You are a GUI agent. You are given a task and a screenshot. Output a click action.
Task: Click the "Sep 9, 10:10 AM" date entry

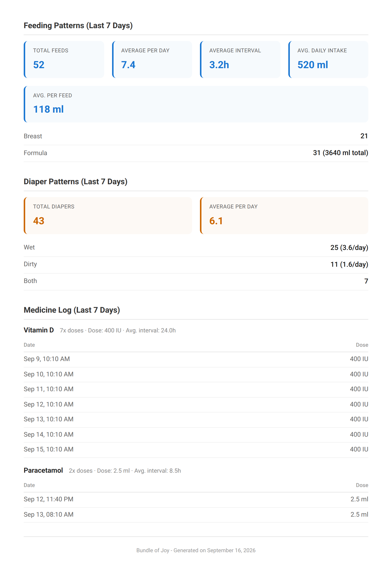[47, 359]
